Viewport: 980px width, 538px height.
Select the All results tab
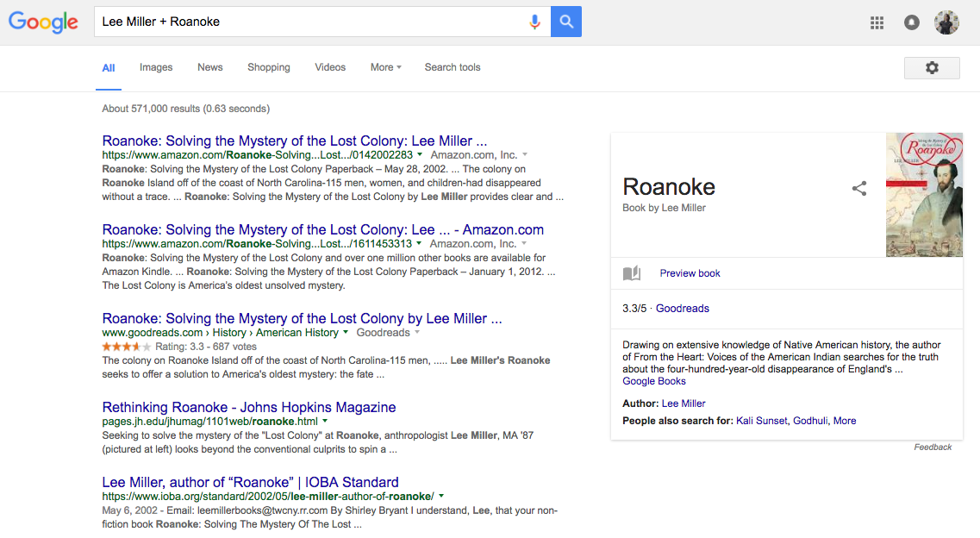coord(109,68)
